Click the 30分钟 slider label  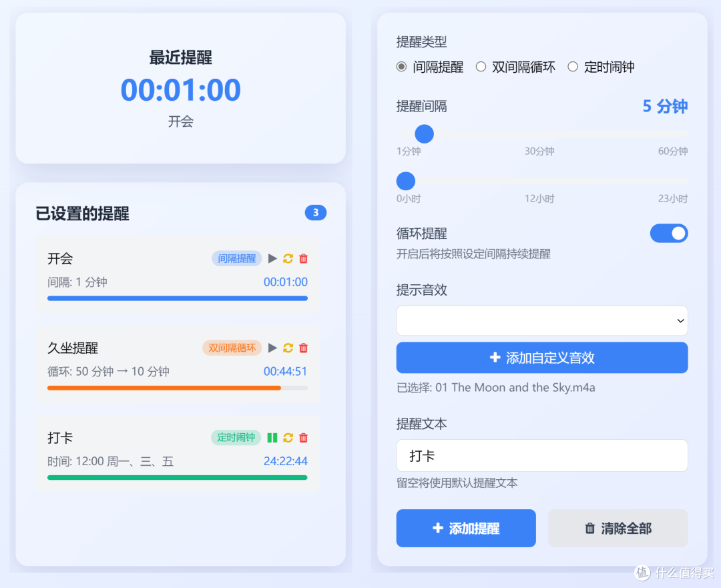[539, 152]
